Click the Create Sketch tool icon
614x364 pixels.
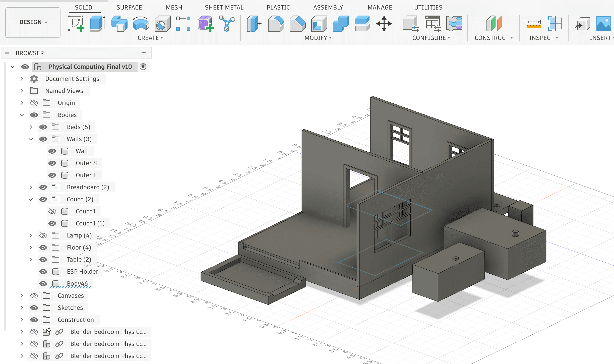pyautogui.click(x=76, y=24)
